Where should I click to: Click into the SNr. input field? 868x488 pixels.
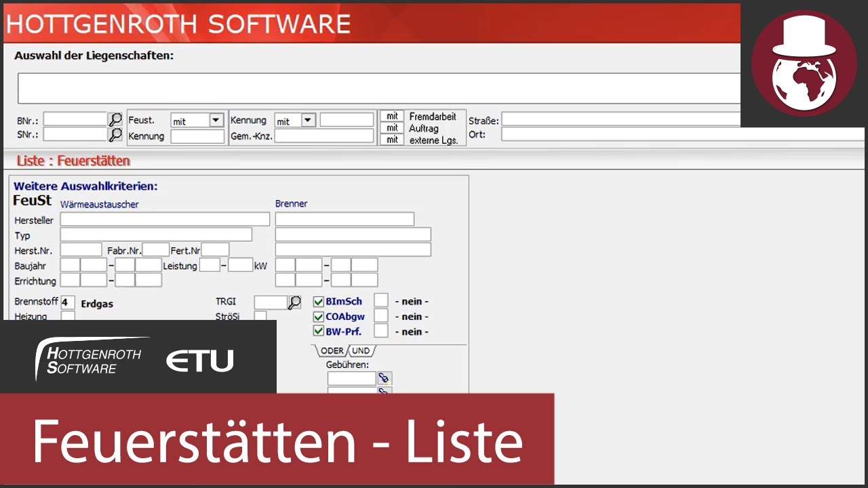point(75,134)
